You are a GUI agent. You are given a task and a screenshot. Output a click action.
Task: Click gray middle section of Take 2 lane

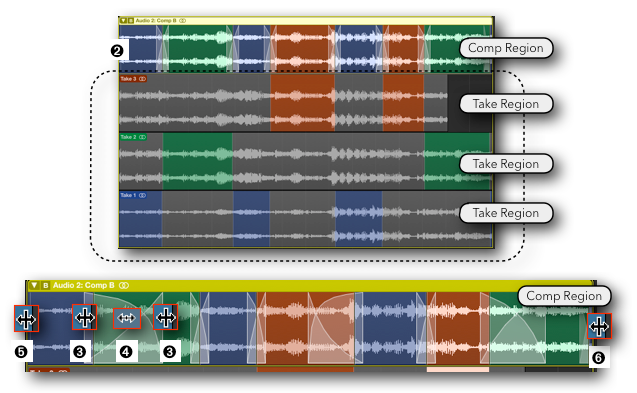coord(328,161)
